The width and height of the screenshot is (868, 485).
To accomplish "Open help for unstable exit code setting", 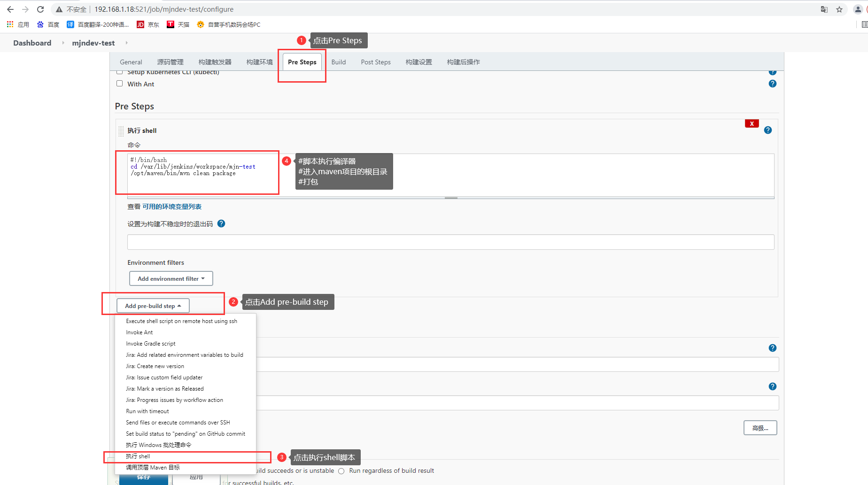I will (221, 223).
